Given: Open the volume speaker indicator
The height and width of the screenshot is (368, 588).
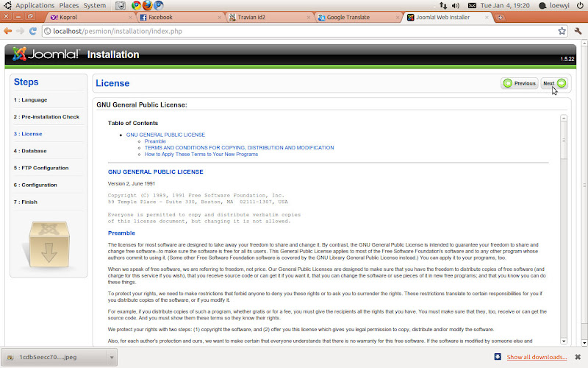Looking at the screenshot, I should coord(456,5).
